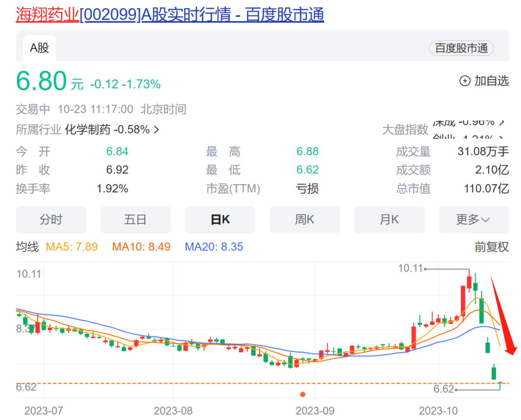This screenshot has width=521, height=420.
Task: Click the 10.11 high price callout on chart
Action: (x=411, y=268)
